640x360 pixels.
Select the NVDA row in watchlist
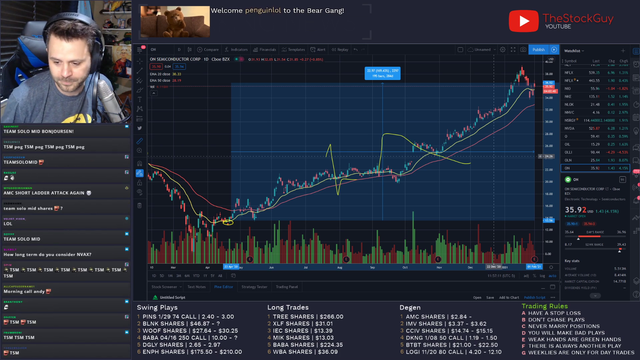(596, 129)
